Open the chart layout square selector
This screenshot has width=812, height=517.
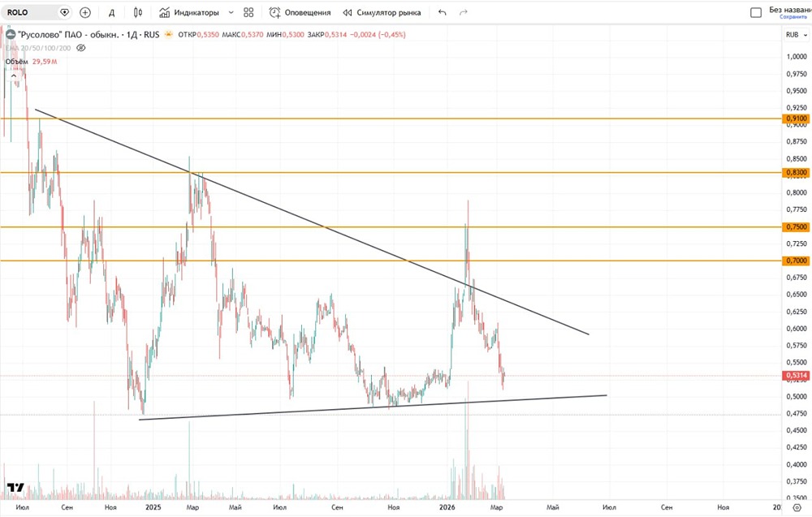pyautogui.click(x=756, y=12)
